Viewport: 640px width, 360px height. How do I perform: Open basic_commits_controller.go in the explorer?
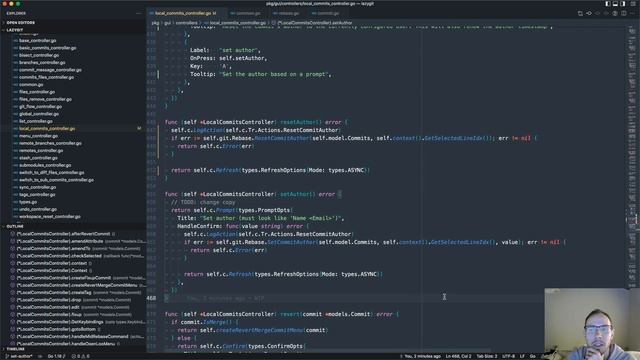coord(47,48)
